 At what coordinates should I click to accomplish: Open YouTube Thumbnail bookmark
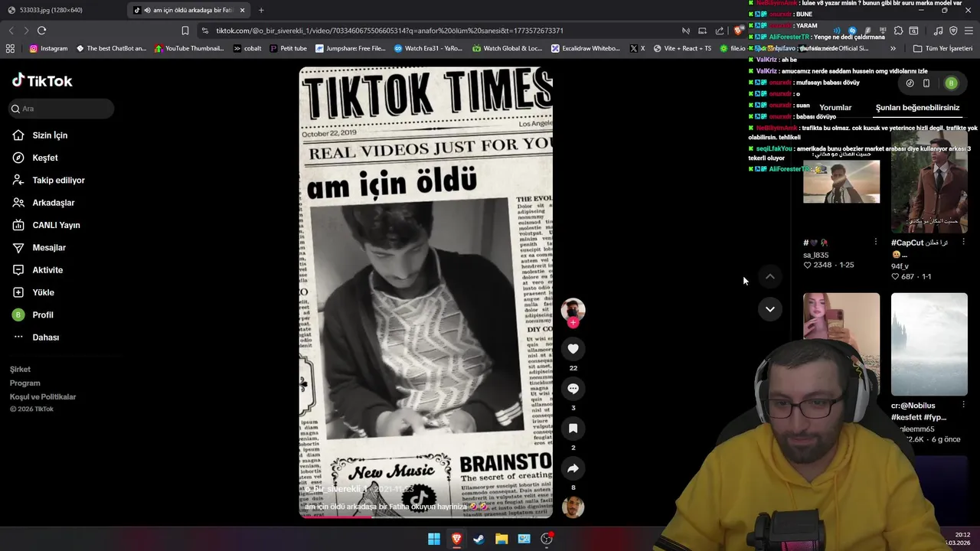(189, 48)
